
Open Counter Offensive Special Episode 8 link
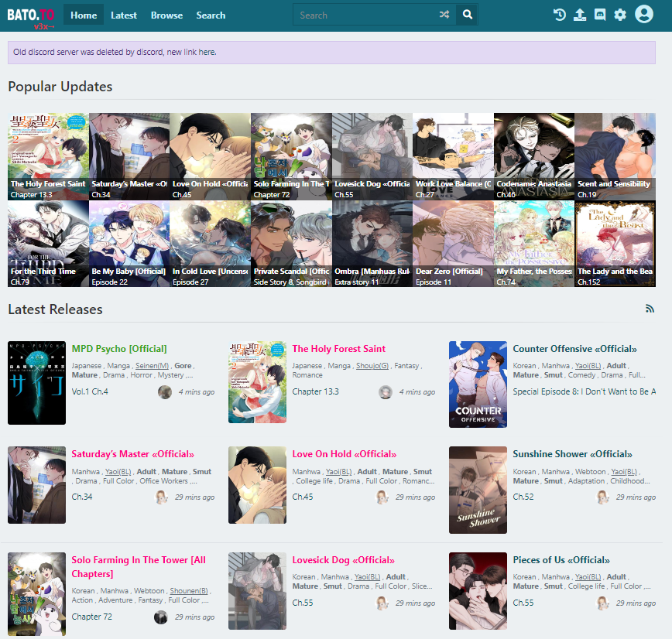click(585, 391)
